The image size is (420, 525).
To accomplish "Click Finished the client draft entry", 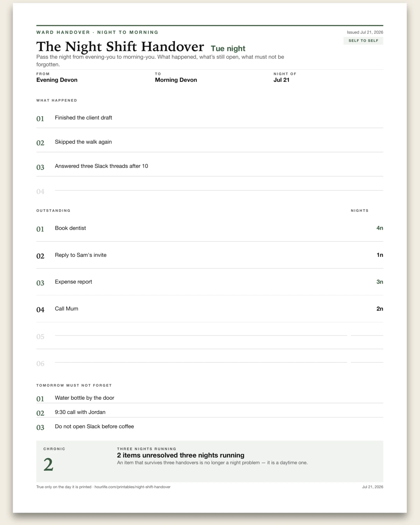I will [x=83, y=118].
